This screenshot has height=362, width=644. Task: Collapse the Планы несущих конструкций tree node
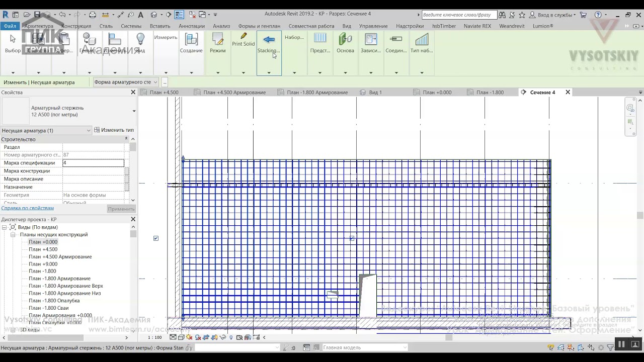click(x=14, y=235)
